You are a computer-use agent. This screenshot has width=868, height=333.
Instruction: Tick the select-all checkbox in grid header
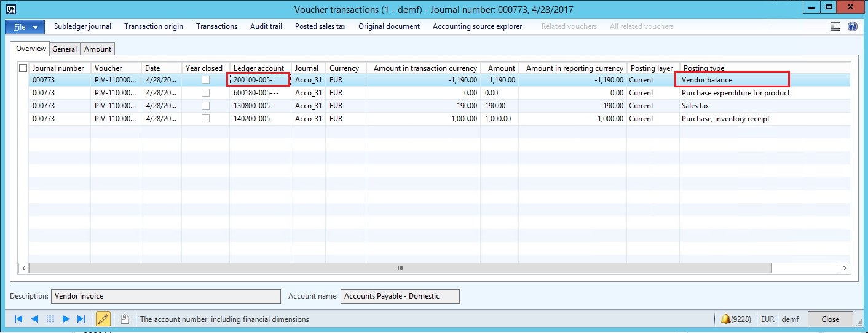pyautogui.click(x=23, y=68)
